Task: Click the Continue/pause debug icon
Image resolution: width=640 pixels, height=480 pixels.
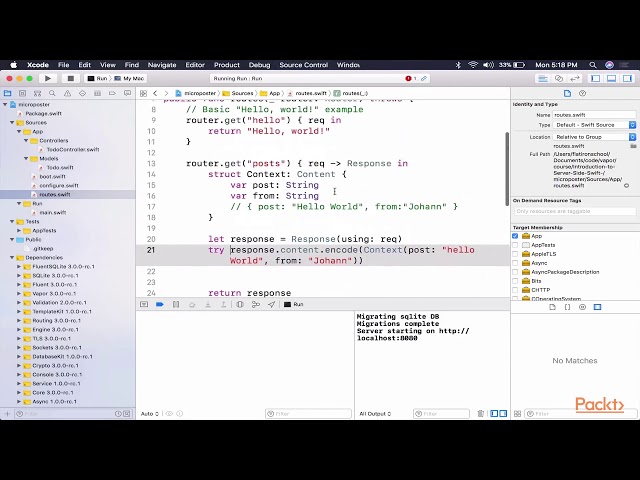Action: tap(176, 304)
